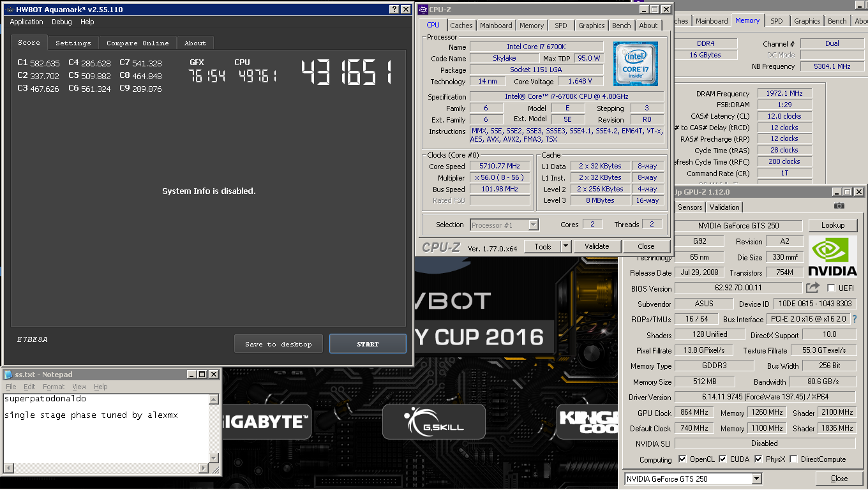This screenshot has width=868, height=490.
Task: Click the DRAM Frequency value 1972.1 MHz
Action: click(784, 93)
